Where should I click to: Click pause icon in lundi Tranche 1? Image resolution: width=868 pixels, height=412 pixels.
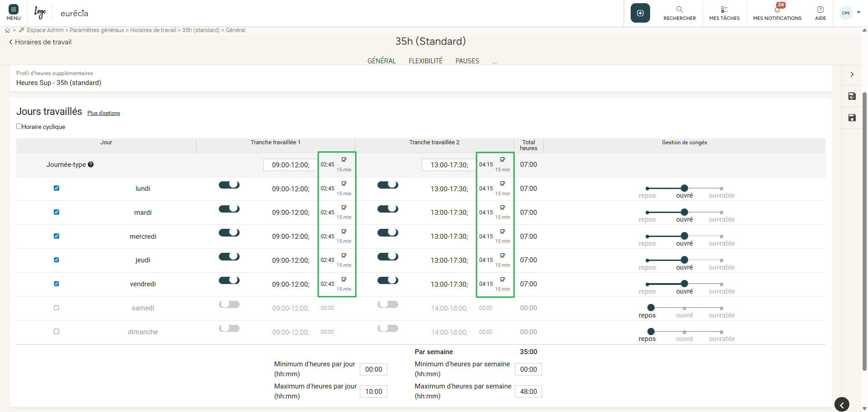[344, 184]
